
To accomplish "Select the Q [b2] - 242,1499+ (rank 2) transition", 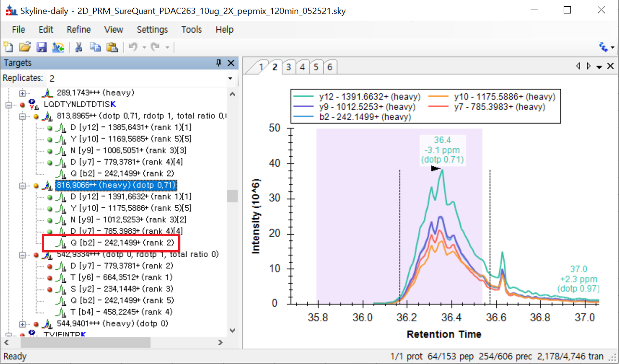I will click(122, 243).
